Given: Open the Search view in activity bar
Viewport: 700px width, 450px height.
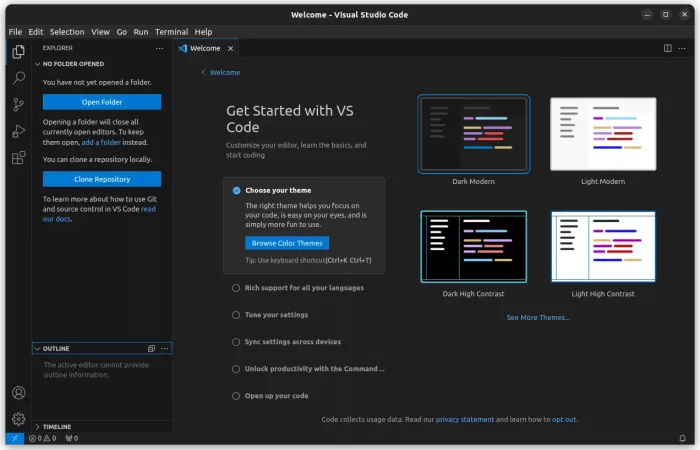Looking at the screenshot, I should tap(18, 78).
